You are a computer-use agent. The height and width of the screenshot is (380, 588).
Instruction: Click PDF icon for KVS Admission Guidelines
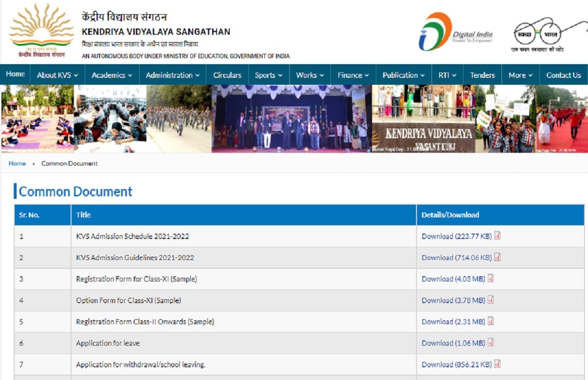(x=497, y=258)
